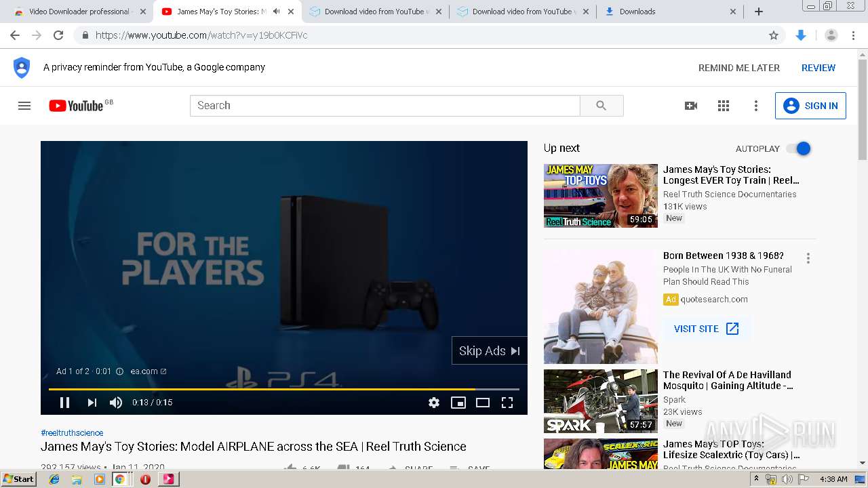Screen dimensions: 868x488
Task: Click REVIEW on privacy reminder
Action: pos(818,68)
